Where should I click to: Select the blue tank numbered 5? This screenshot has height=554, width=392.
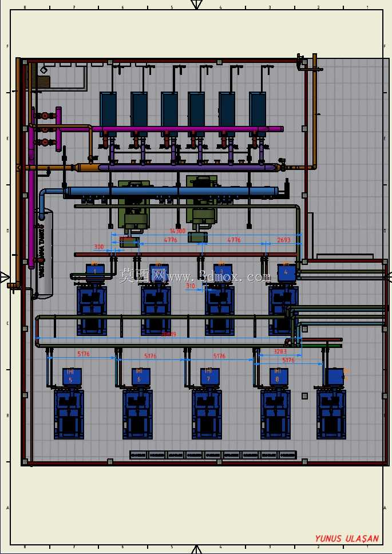(x=72, y=377)
